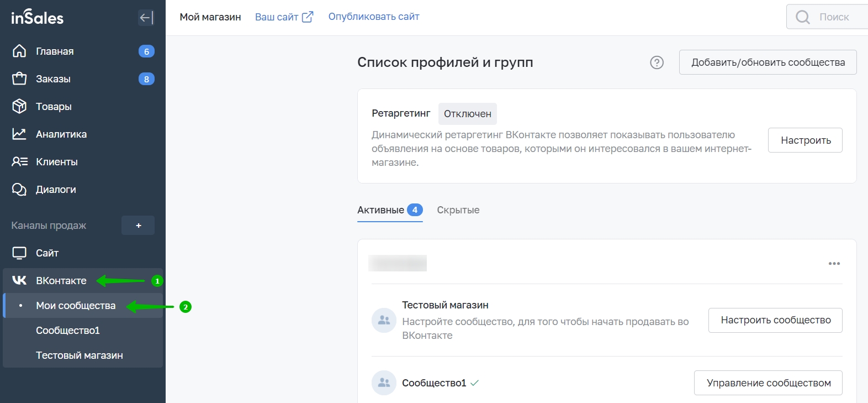Viewport: 868px width, 403px height.
Task: Click Настроить button for Ретаргетинг
Action: 806,140
